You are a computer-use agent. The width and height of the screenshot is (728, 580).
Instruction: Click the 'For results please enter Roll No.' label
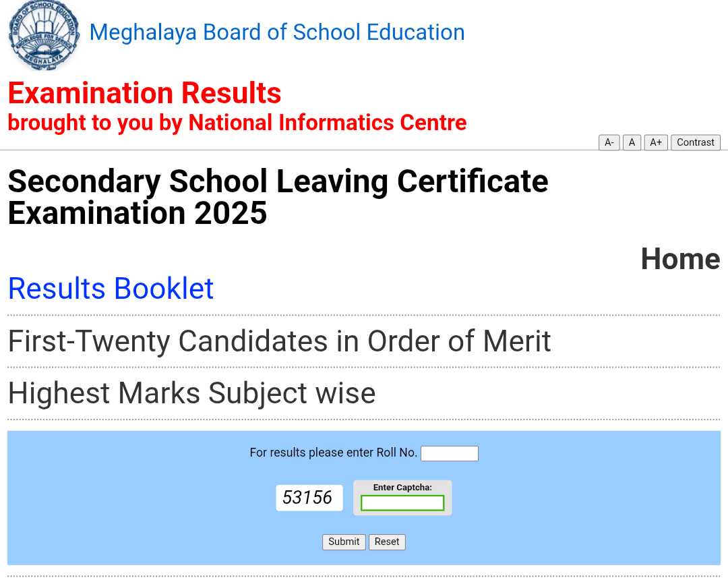tap(334, 453)
